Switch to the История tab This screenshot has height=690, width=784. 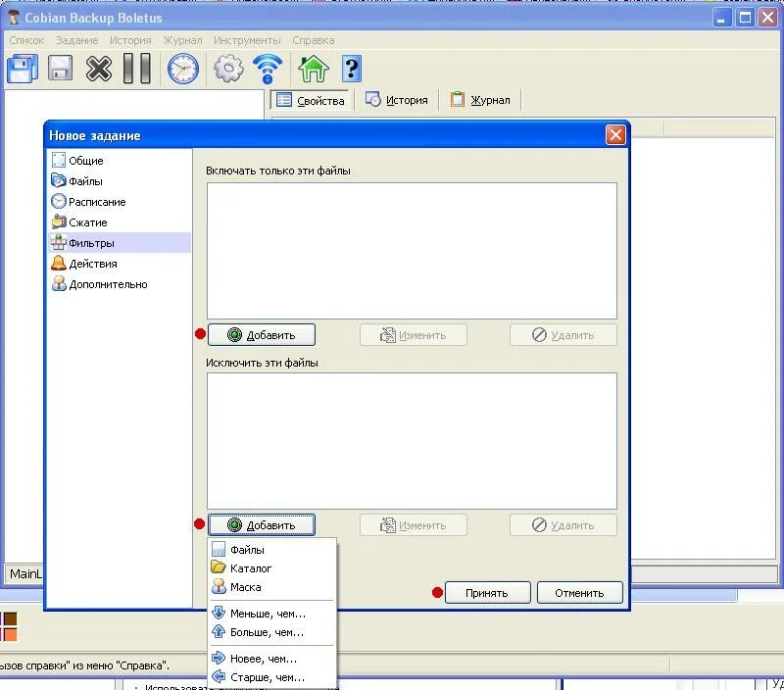397,100
